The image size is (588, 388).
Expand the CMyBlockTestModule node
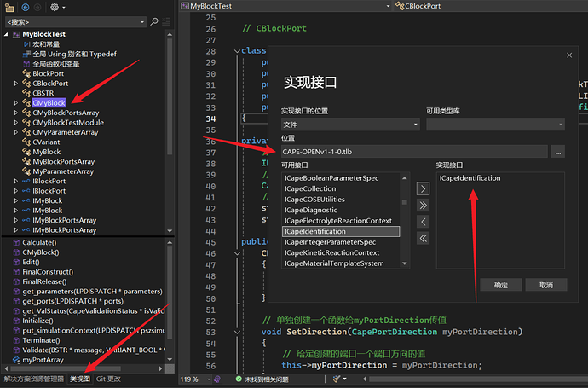pos(15,122)
